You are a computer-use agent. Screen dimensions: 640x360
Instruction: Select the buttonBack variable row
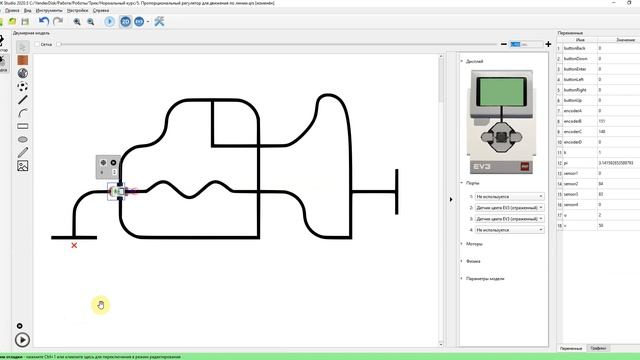(598, 48)
